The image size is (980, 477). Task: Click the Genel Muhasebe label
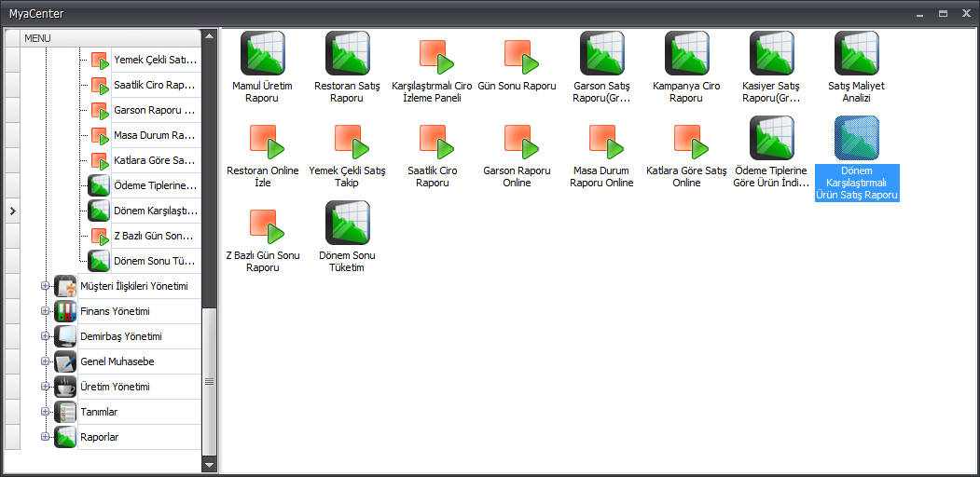pos(117,361)
